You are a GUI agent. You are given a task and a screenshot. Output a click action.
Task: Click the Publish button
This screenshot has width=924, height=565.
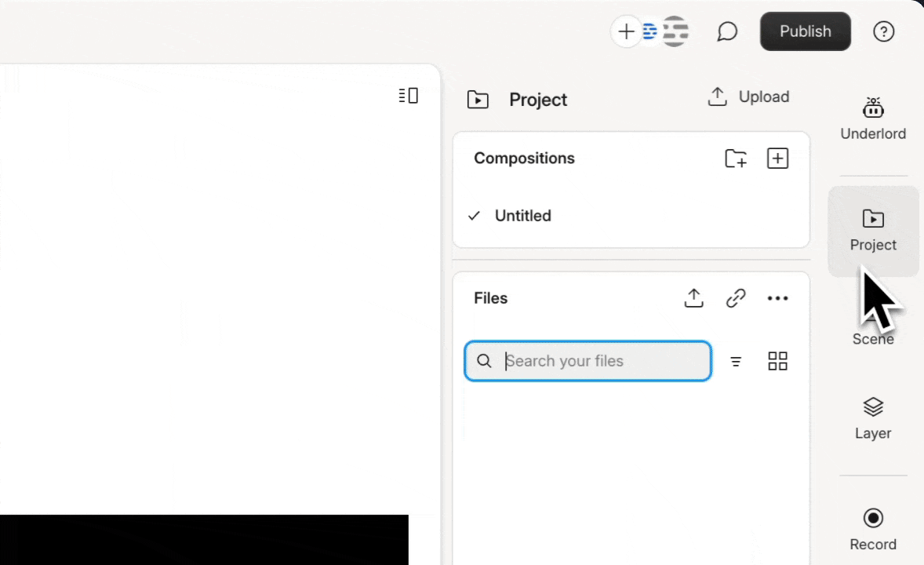point(805,31)
